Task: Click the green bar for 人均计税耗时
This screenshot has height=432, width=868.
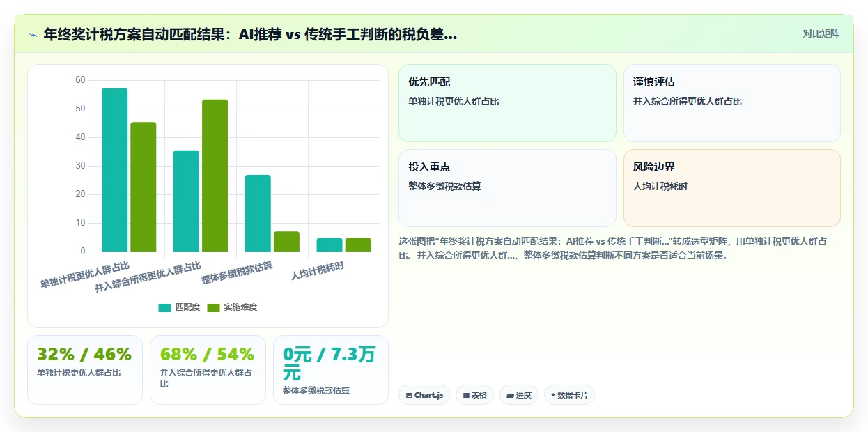Action: coord(358,245)
